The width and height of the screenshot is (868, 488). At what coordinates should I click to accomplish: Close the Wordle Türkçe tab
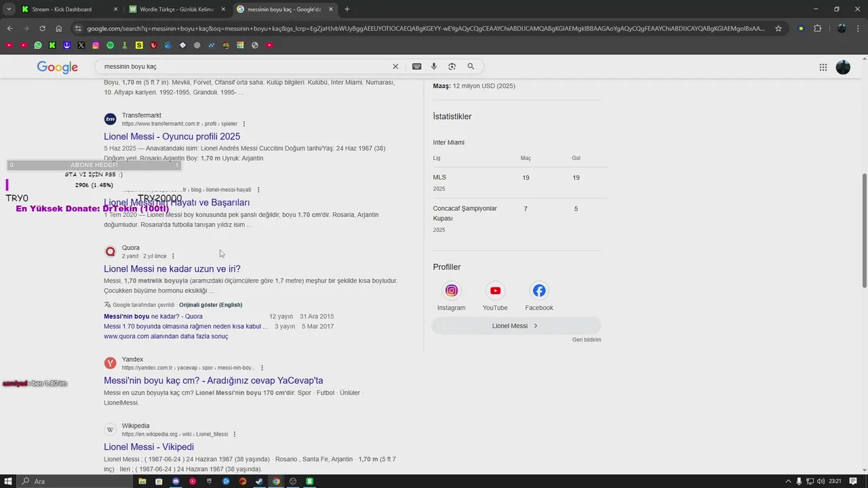click(x=223, y=9)
